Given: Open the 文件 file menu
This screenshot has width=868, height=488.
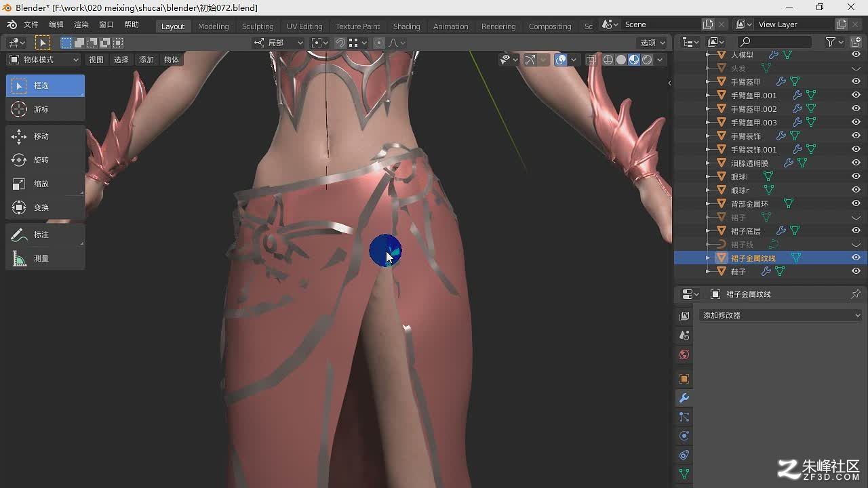Looking at the screenshot, I should pyautogui.click(x=31, y=24).
